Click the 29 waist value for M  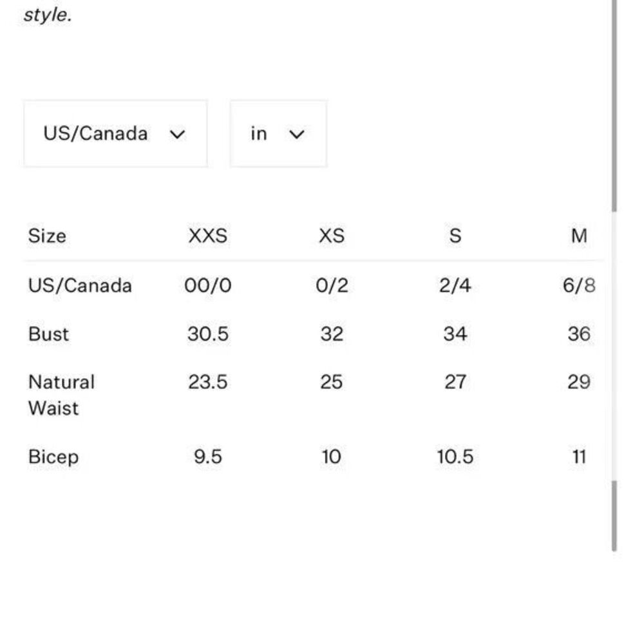(579, 382)
